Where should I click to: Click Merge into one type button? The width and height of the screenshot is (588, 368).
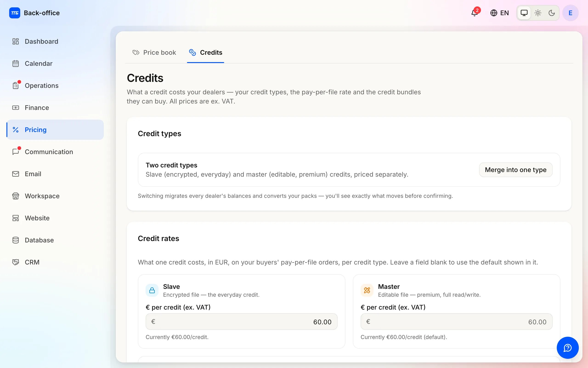pos(516,170)
